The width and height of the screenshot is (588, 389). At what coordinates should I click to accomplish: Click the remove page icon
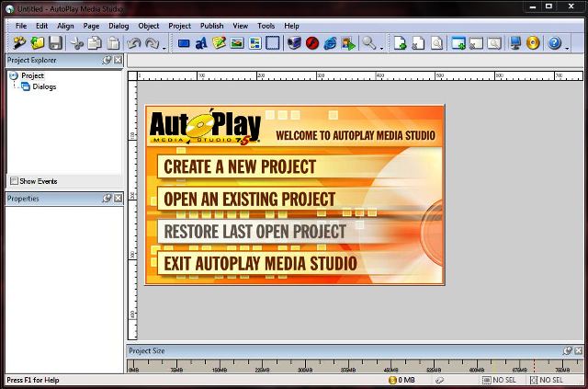coord(418,43)
